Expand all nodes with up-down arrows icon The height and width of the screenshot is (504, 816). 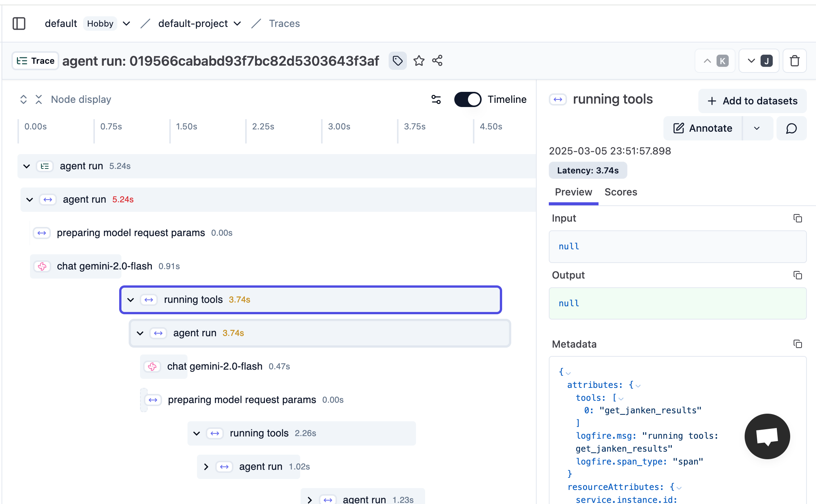tap(24, 99)
